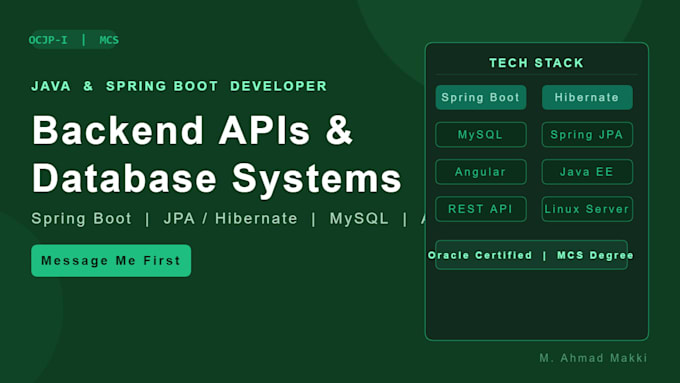Open the Linux Server chip
680x383 pixels.
[x=587, y=209]
